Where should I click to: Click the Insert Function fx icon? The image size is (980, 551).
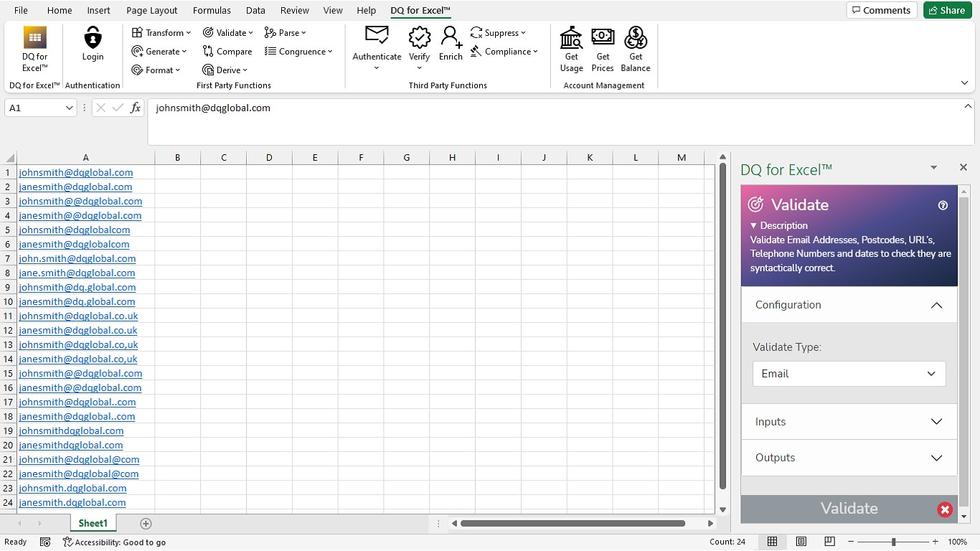click(x=136, y=108)
